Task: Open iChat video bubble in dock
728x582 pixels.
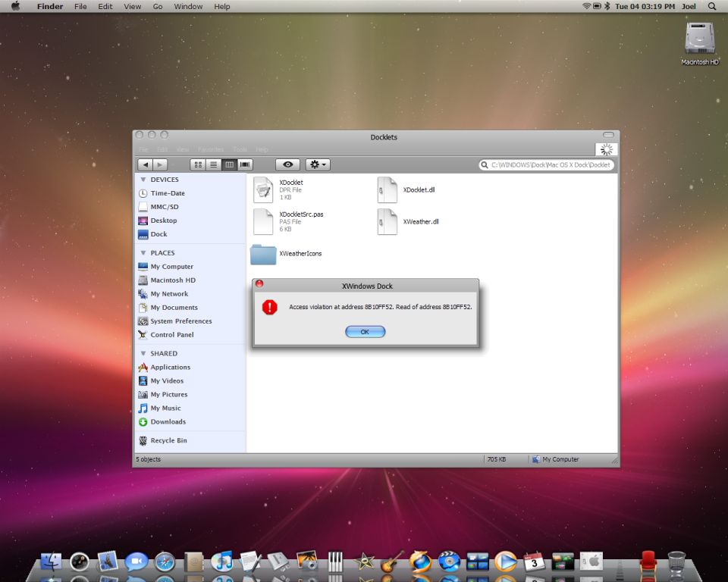Action: [136, 562]
